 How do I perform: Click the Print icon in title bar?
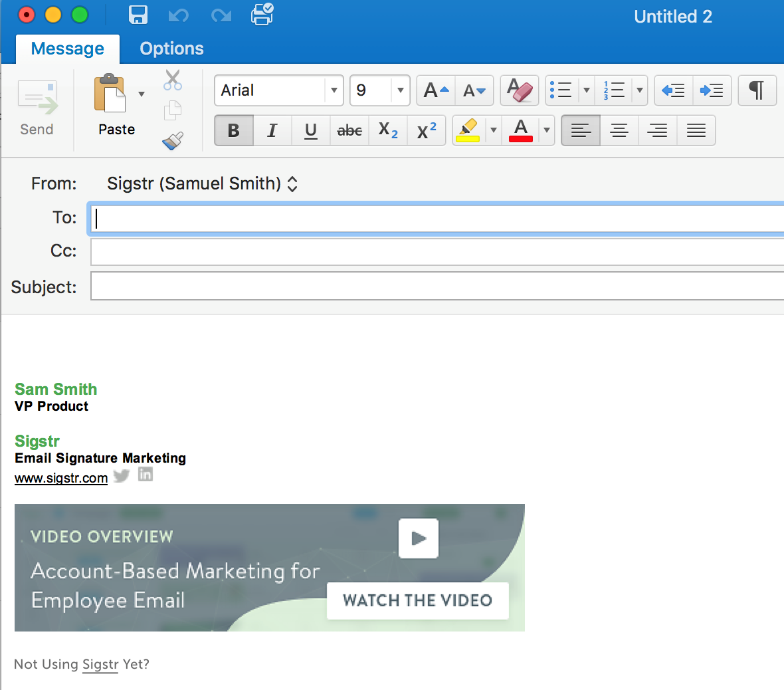pos(262,14)
